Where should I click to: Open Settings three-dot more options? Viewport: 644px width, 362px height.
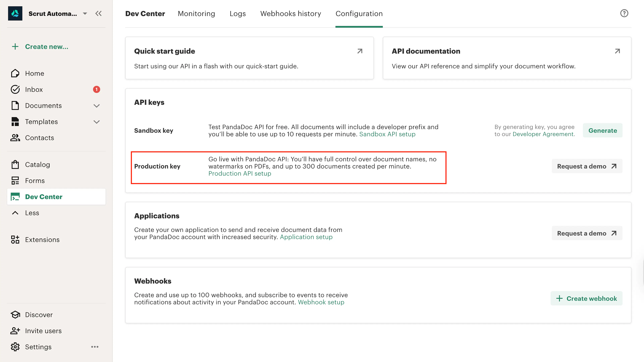coord(95,347)
